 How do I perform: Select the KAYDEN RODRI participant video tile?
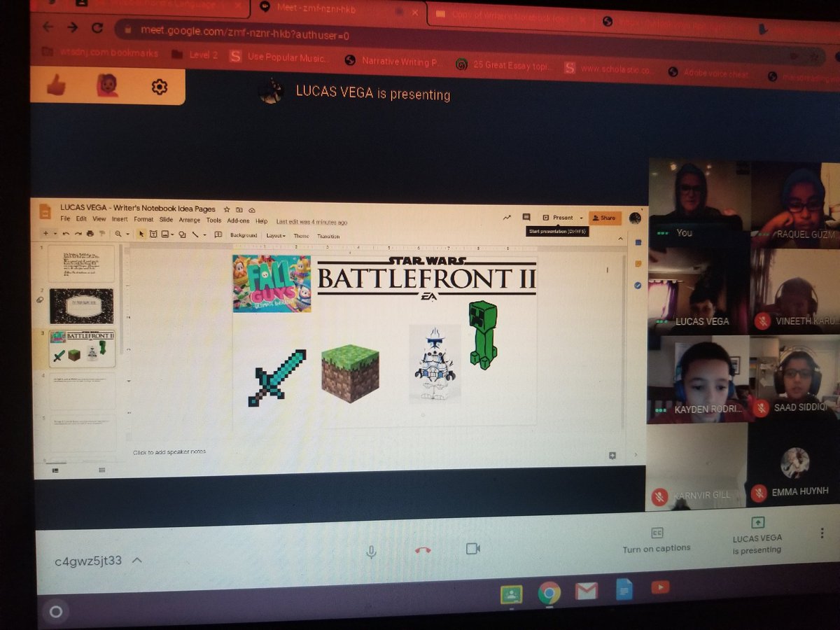[x=698, y=379]
